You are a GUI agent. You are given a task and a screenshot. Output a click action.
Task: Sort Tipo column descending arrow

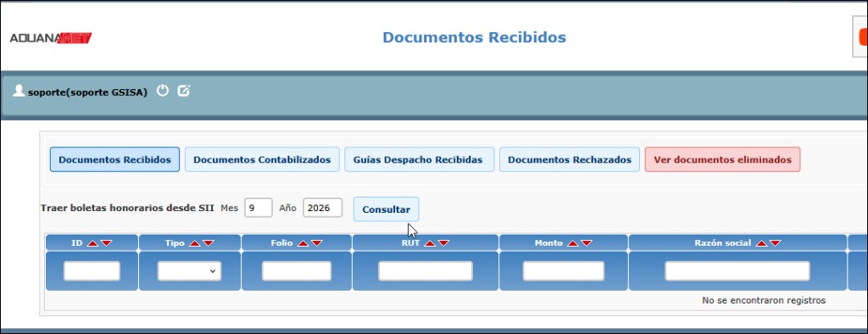(x=209, y=243)
